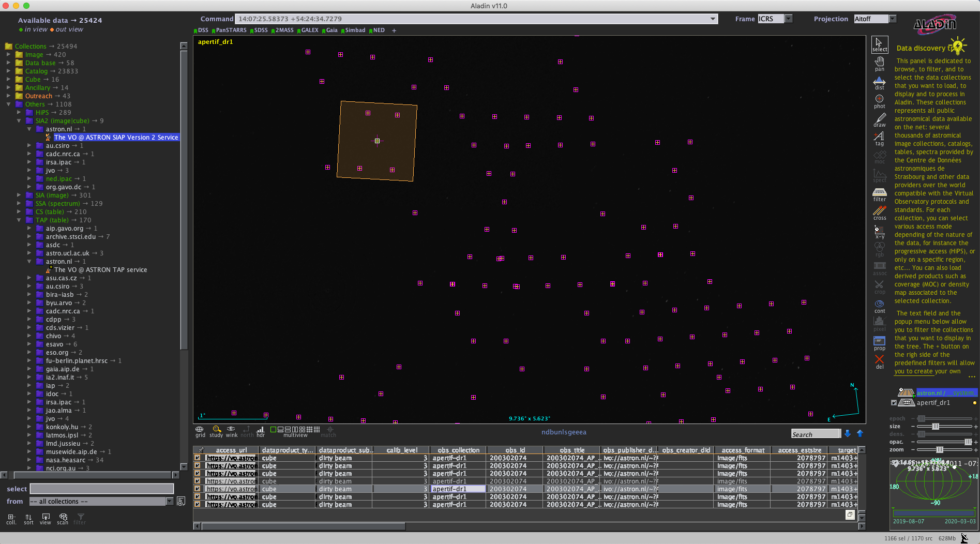This screenshot has height=544, width=980.
Task: Select The VO @ ASTRON TAP service
Action: [x=100, y=269]
